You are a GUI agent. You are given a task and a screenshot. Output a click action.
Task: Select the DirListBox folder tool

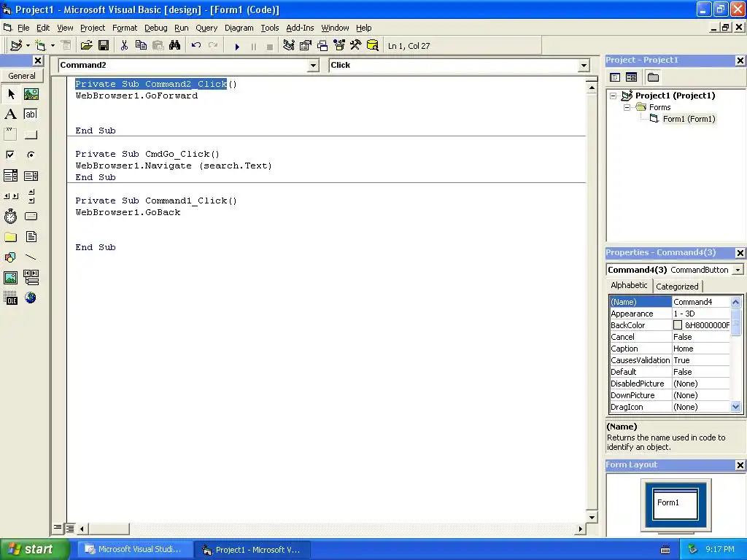(x=10, y=237)
